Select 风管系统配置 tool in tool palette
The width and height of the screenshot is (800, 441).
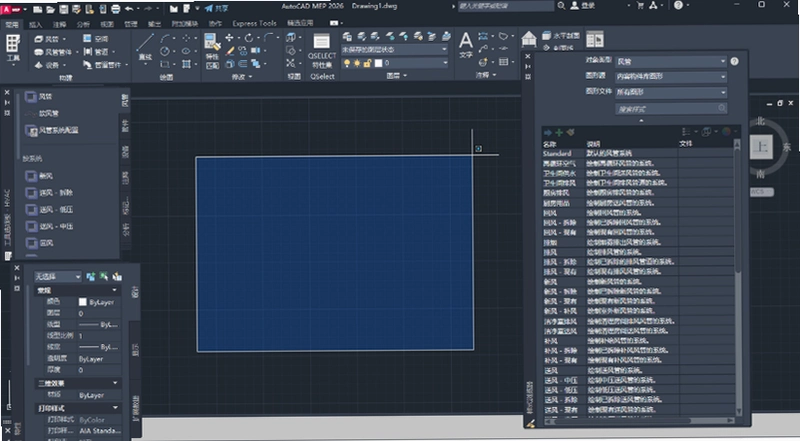pyautogui.click(x=53, y=130)
